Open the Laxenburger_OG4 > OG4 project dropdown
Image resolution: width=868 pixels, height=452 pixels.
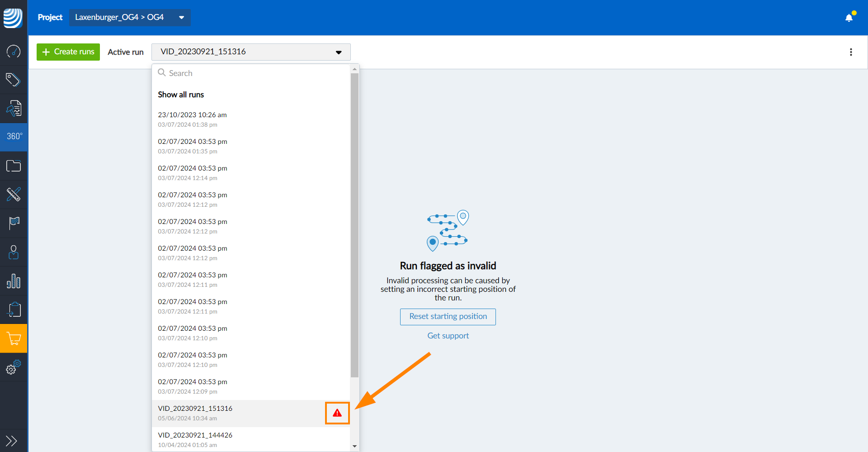click(x=130, y=17)
